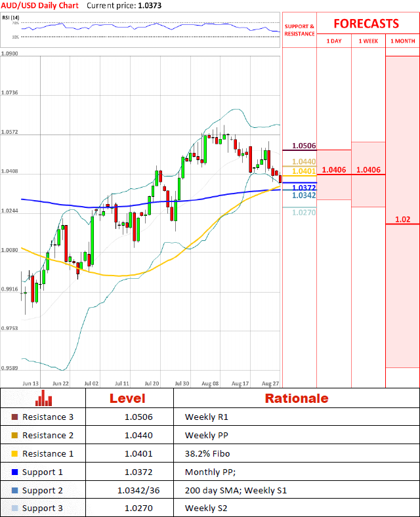Viewport: 420px width, 517px height.
Task: Select the 1 WEEK forecast column header
Action: coord(368,41)
